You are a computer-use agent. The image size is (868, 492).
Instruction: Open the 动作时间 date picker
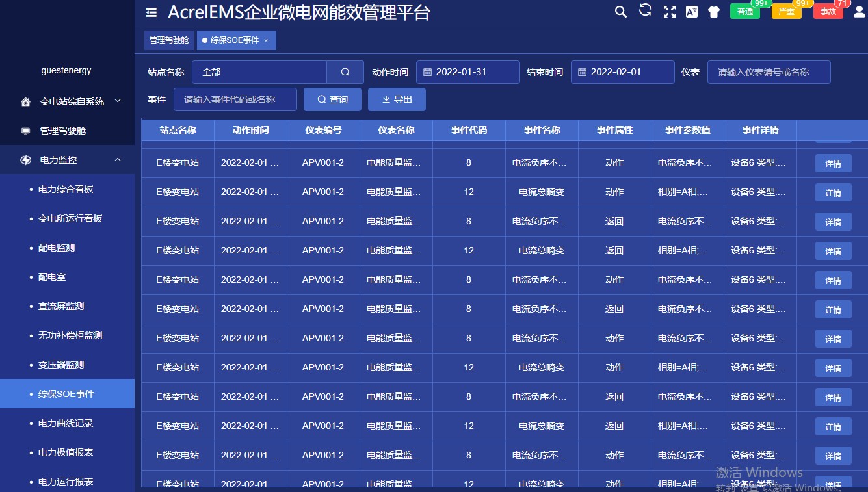coord(467,72)
